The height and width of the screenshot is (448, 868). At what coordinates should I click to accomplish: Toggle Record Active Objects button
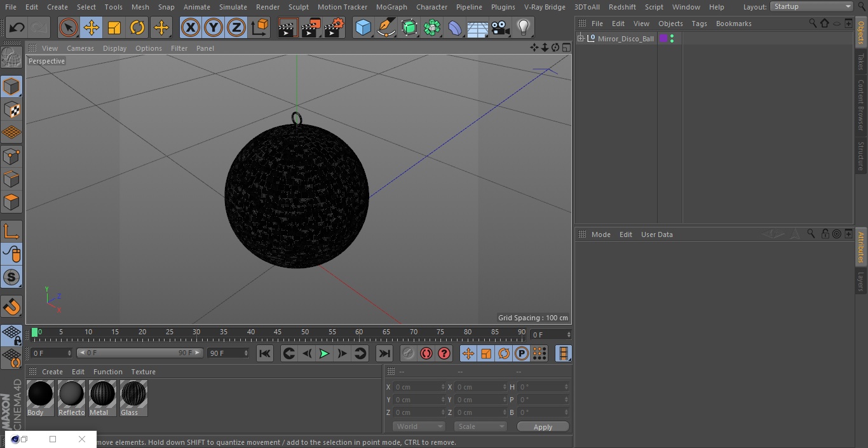(x=408, y=353)
